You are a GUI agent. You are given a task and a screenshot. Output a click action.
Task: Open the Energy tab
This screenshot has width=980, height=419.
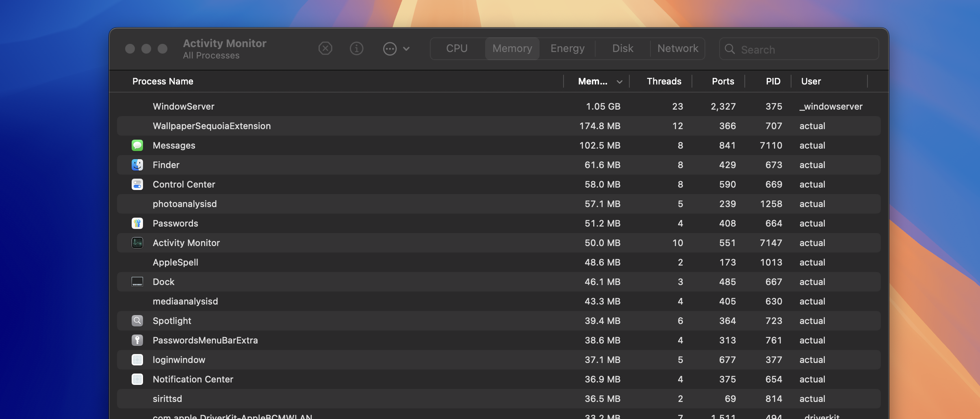568,49
